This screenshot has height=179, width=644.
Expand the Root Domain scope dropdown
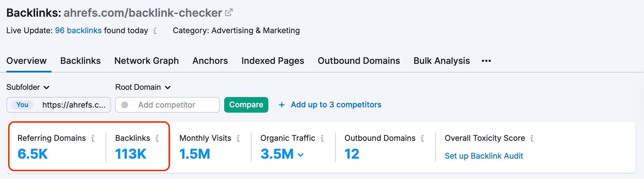[143, 87]
